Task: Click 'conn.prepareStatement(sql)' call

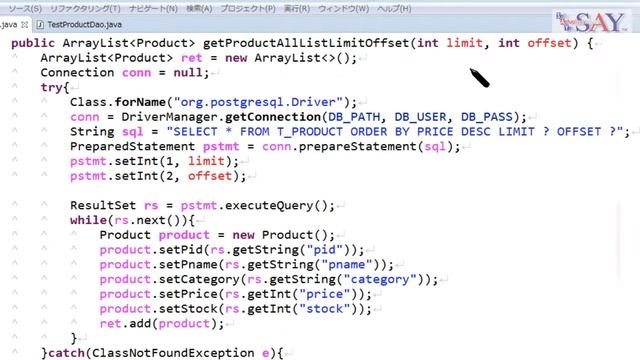Action: point(357,146)
